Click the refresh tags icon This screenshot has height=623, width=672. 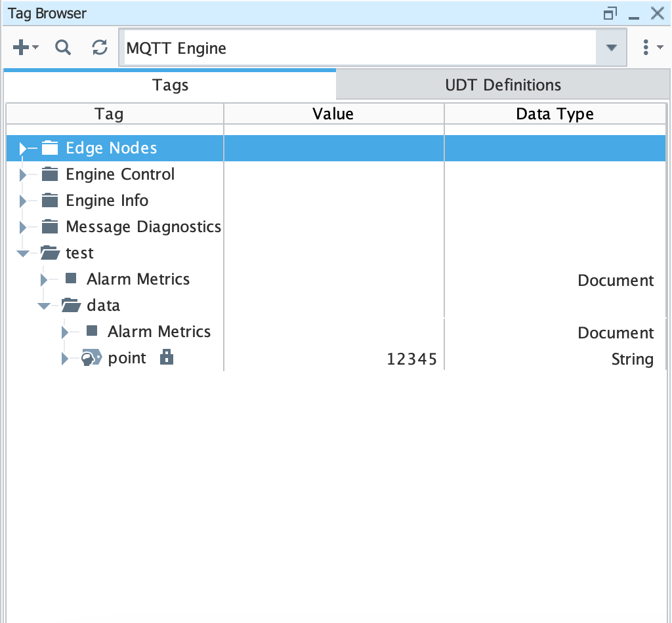click(x=99, y=47)
